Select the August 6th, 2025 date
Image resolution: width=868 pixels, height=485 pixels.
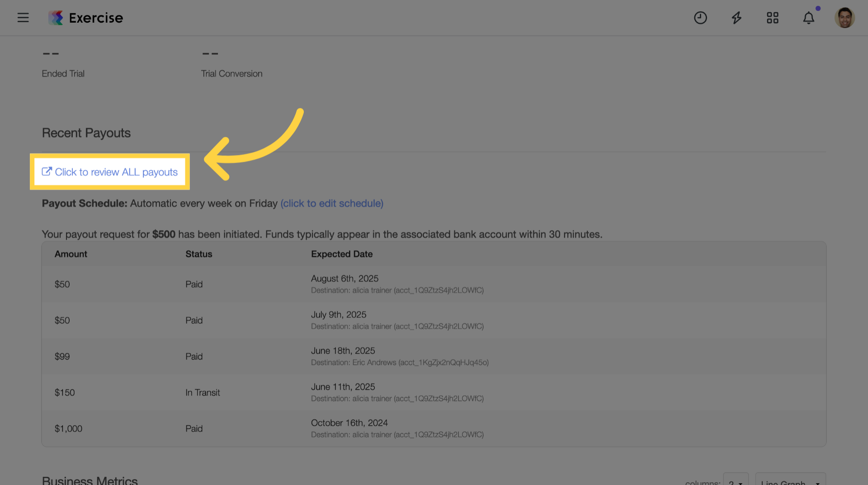coord(344,278)
